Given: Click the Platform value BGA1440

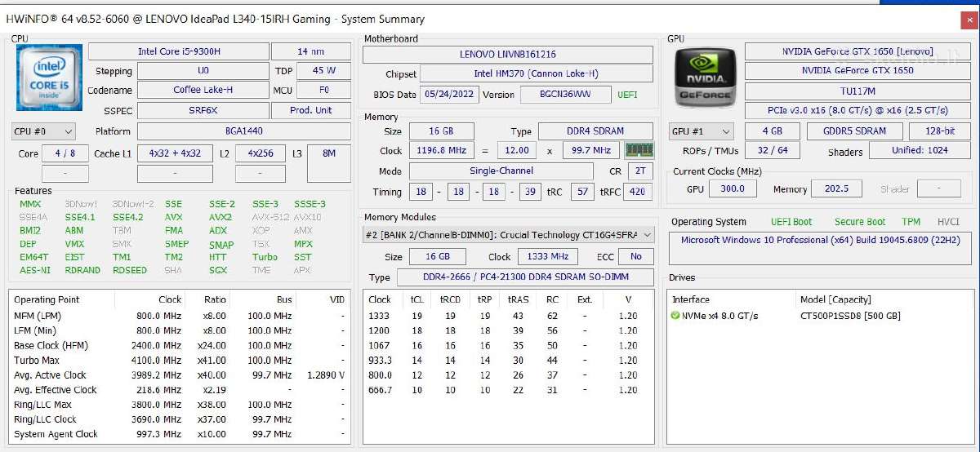Looking at the screenshot, I should coord(244,131).
